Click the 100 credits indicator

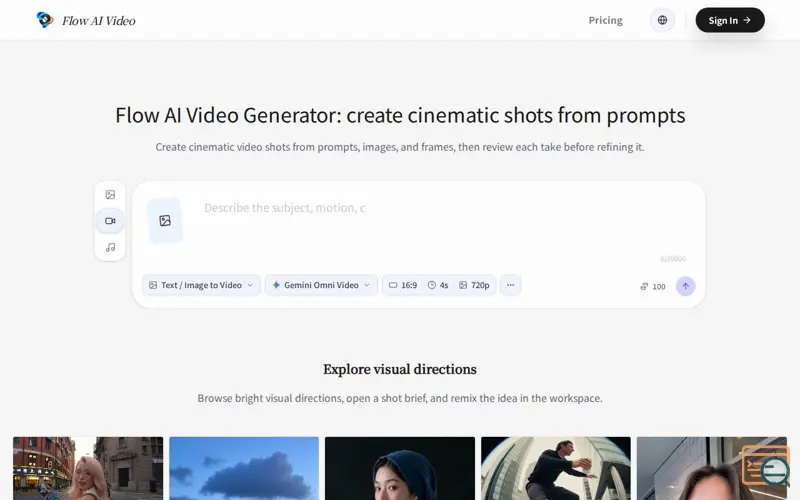(653, 287)
